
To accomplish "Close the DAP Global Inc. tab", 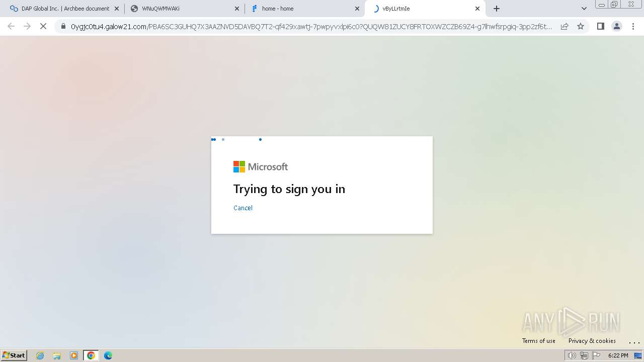I will point(117,9).
